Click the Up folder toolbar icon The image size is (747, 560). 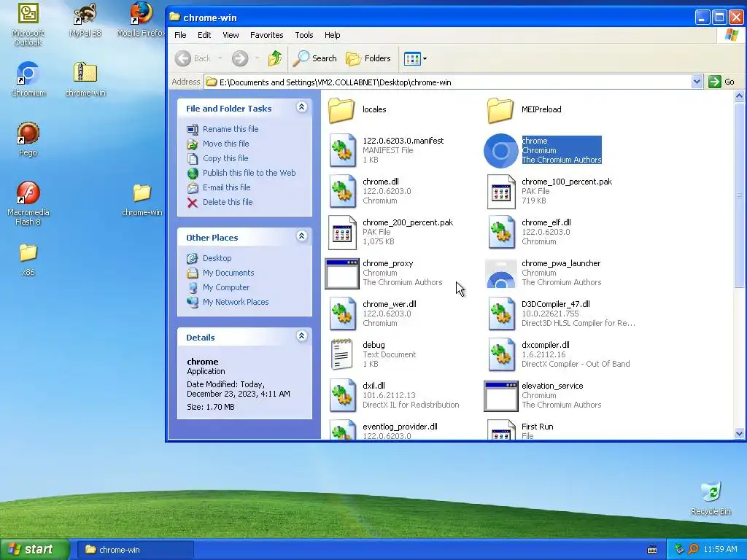(275, 58)
